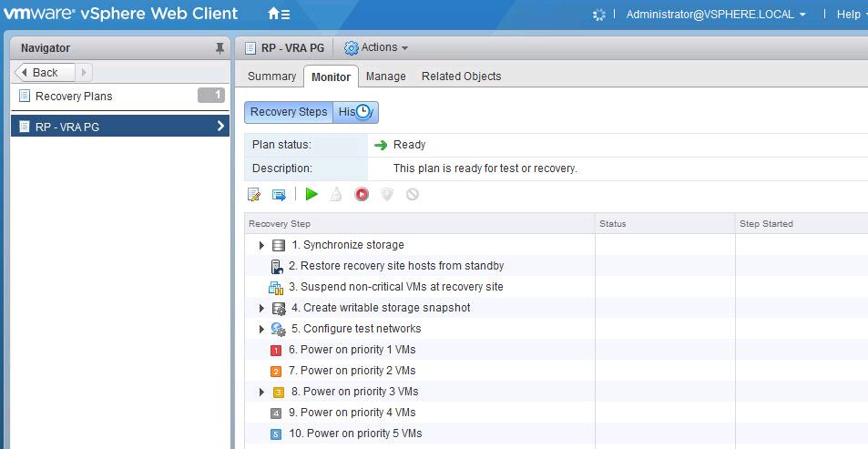Select the History toggle button
This screenshot has width=868, height=449.
click(x=356, y=112)
